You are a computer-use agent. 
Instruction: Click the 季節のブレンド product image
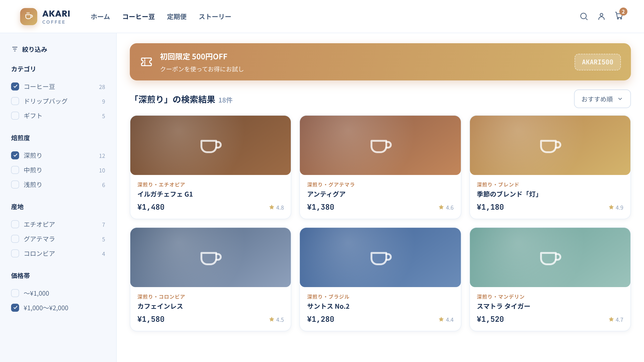coord(550,145)
